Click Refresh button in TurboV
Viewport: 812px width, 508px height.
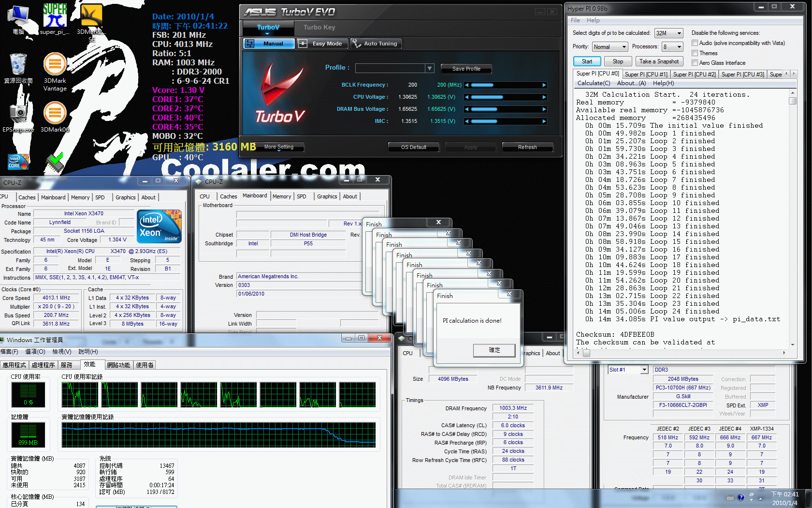coord(527,147)
